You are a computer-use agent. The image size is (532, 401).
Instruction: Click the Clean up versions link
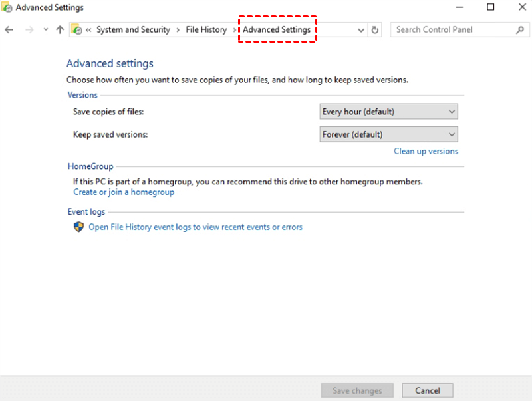pyautogui.click(x=426, y=151)
